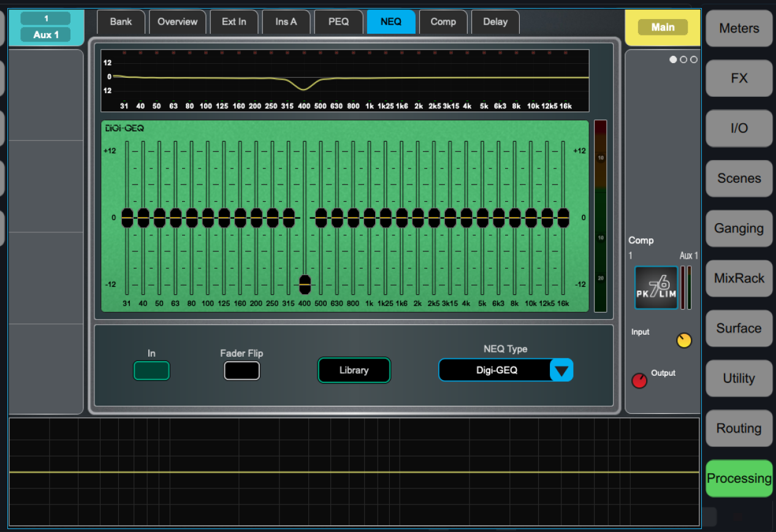Open the EQ Library
This screenshot has width=776, height=532.
354,370
